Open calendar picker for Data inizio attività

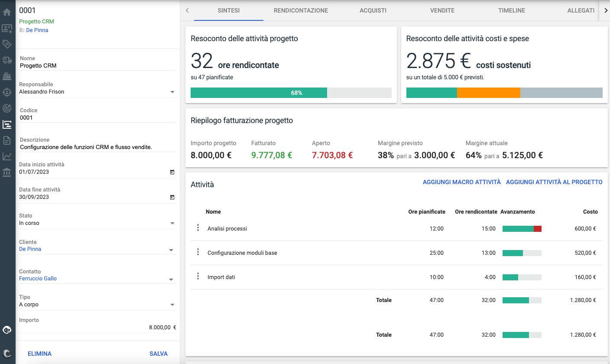[x=172, y=172]
